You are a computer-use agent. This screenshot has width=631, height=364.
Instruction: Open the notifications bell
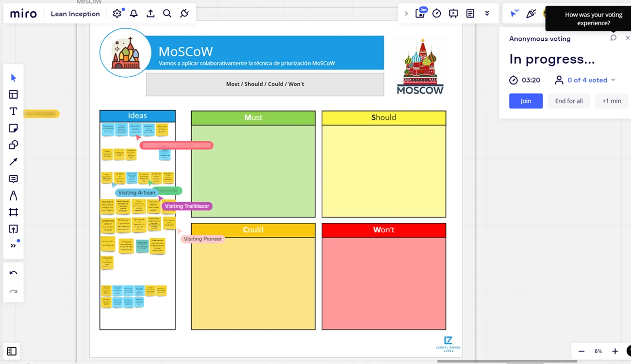coord(134,14)
